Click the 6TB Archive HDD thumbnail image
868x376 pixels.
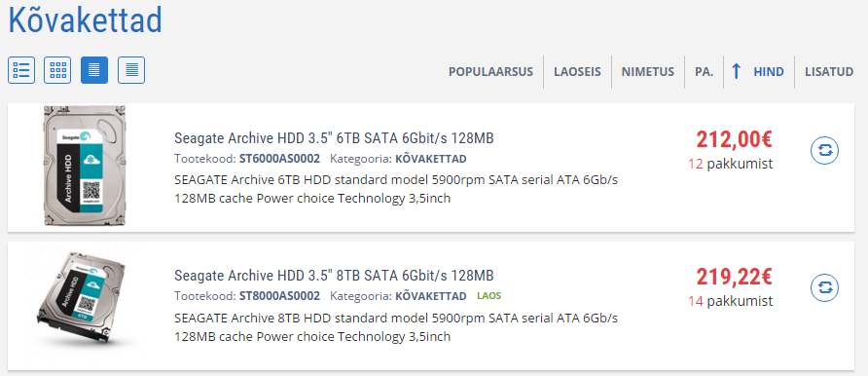[x=84, y=166]
